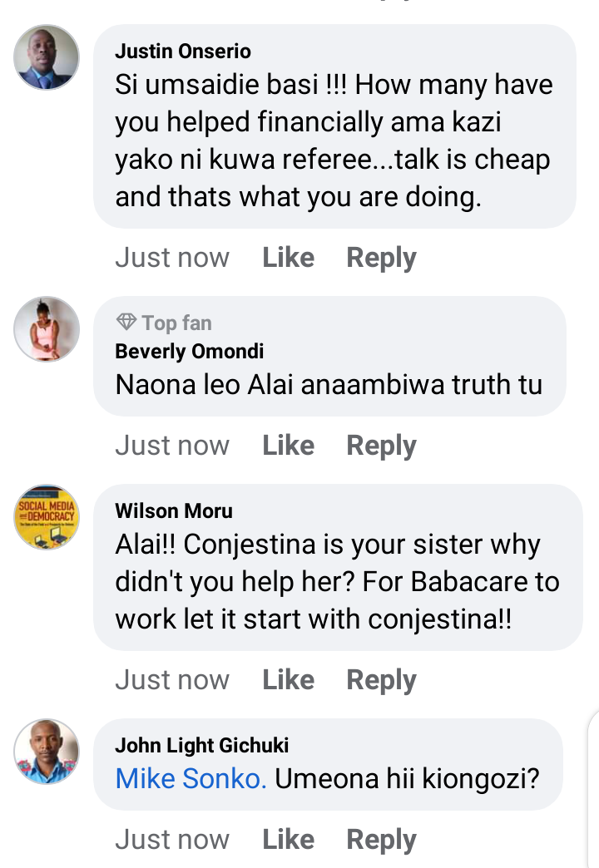Reply to John Light Gichuki's comment
The width and height of the screenshot is (599, 868).
click(381, 841)
